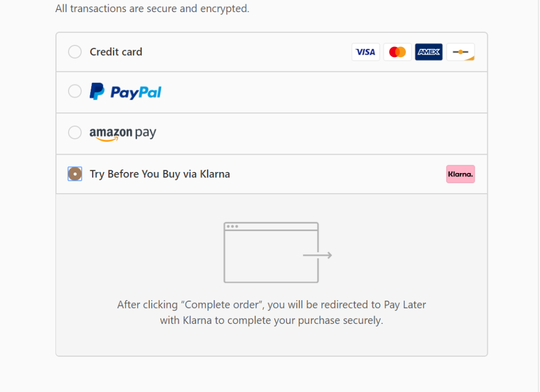Select the Credit card radio button
This screenshot has width=540, height=392.
pos(75,52)
